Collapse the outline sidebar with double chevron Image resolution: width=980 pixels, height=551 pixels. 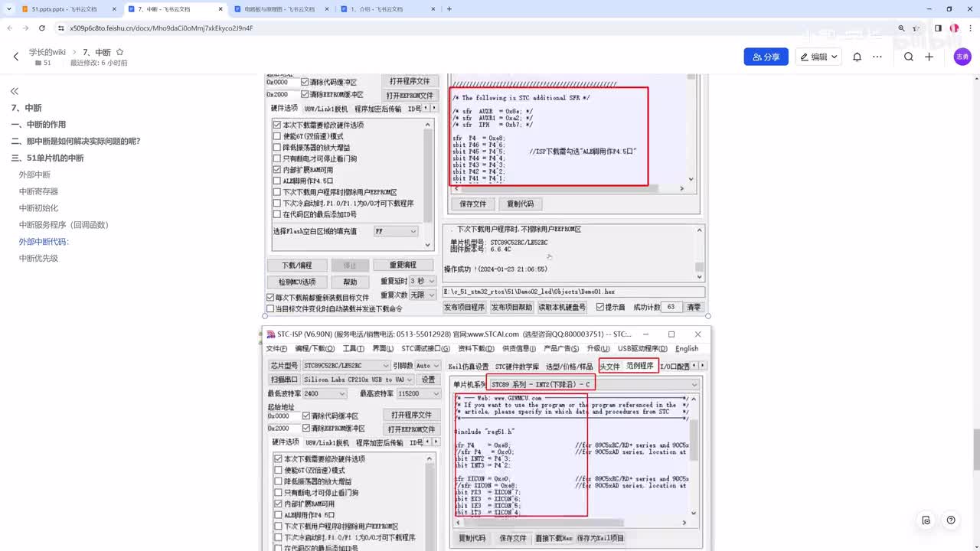(x=15, y=91)
